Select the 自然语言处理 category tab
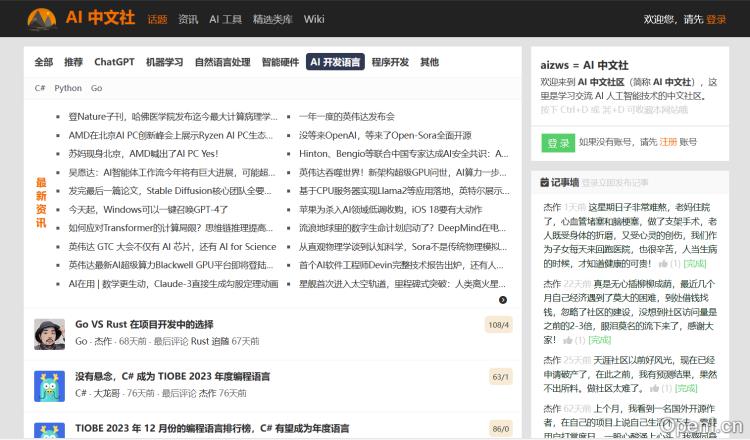Screen dimensions: 750x440 [222, 62]
